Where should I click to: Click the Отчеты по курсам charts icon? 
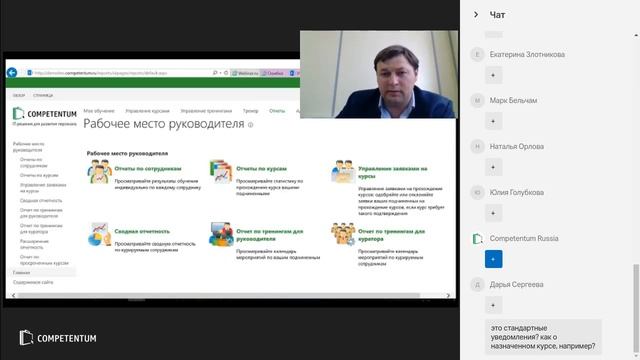coord(221,171)
